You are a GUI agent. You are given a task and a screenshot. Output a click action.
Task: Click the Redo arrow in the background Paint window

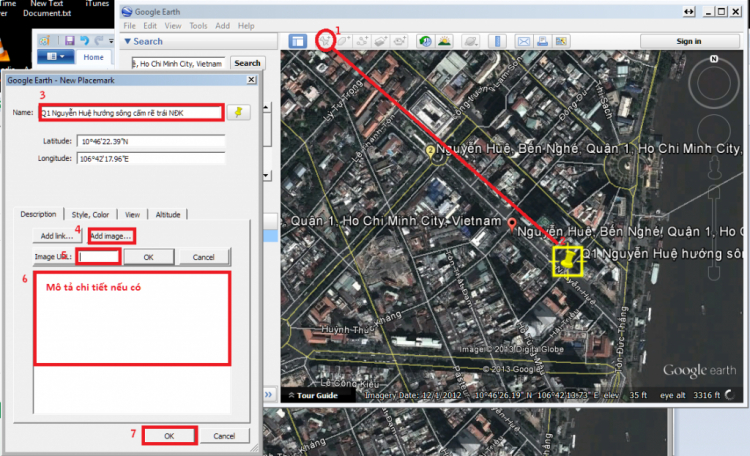[99, 41]
